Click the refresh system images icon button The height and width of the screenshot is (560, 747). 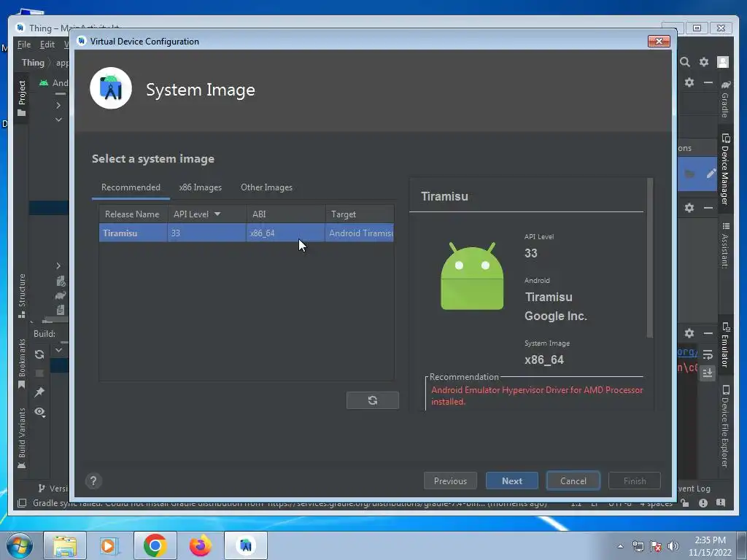(x=373, y=400)
